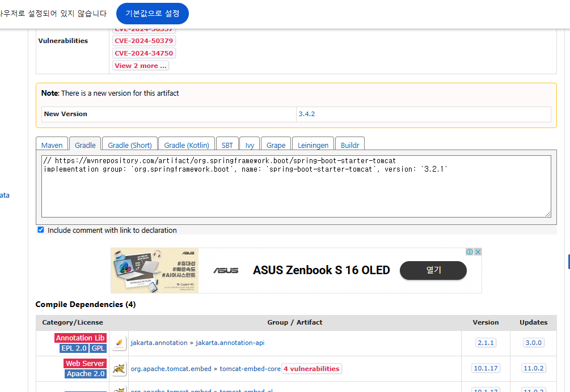570x392 pixels.
Task: Click inside the Gradle dependency snippet textarea
Action: pos(296,186)
